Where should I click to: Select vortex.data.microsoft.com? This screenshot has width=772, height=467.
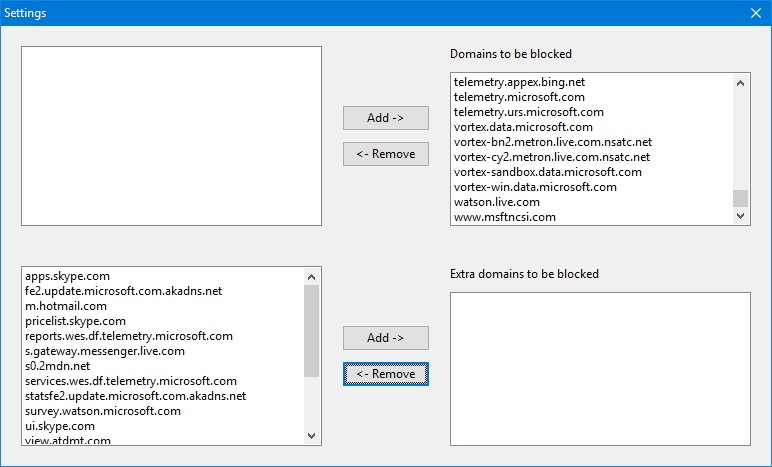(x=523, y=127)
